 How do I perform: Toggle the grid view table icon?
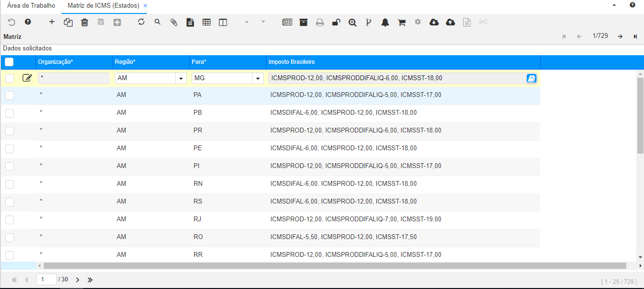(207, 22)
